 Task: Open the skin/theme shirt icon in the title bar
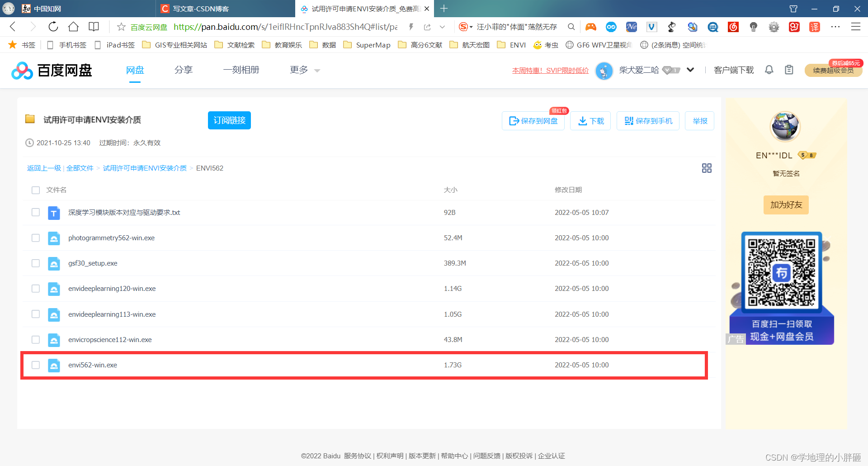[x=793, y=9]
